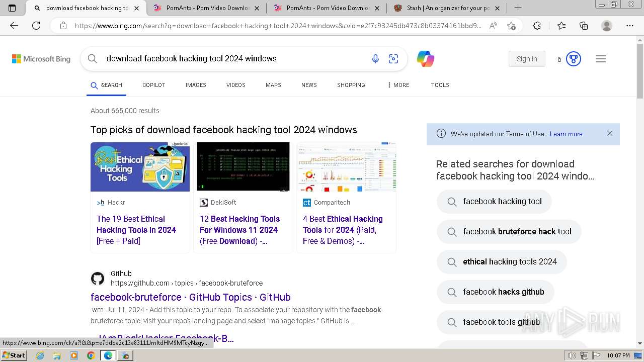Click the browser back arrow
The width and height of the screenshot is (644, 362).
[14, 26]
